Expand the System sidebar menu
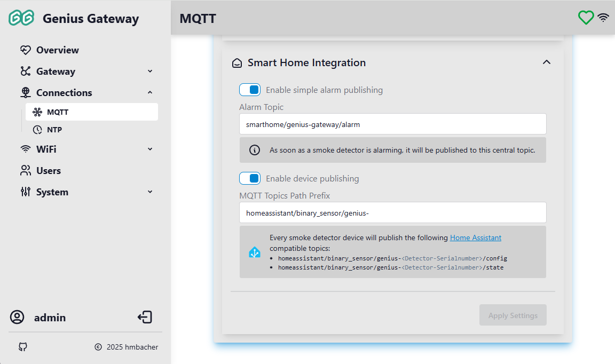 click(150, 192)
